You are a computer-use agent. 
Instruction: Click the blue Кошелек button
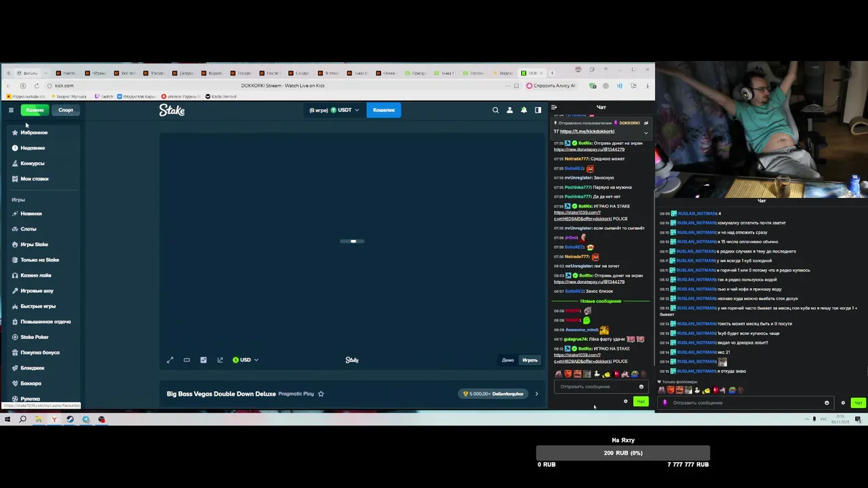click(x=384, y=110)
